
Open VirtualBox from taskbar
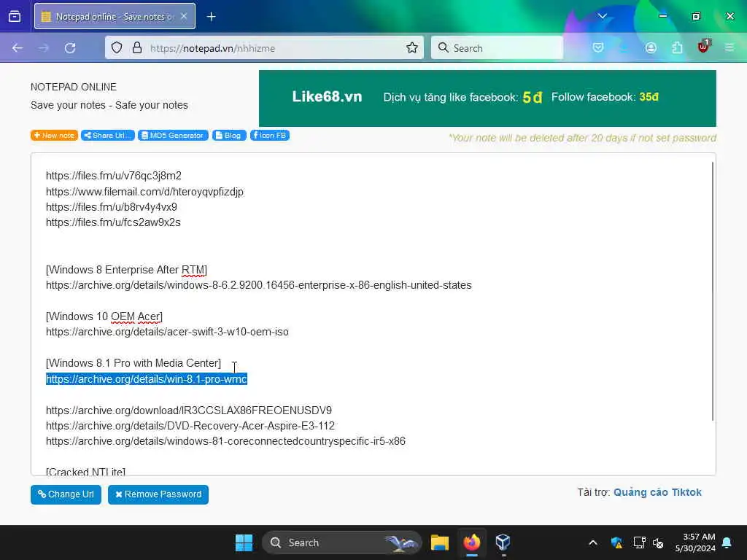point(503,542)
